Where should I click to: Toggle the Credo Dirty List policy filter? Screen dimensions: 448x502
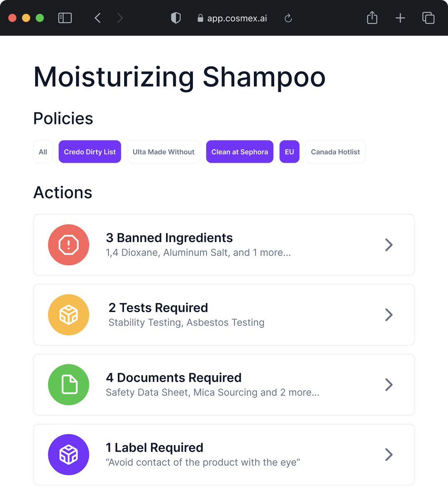90,152
